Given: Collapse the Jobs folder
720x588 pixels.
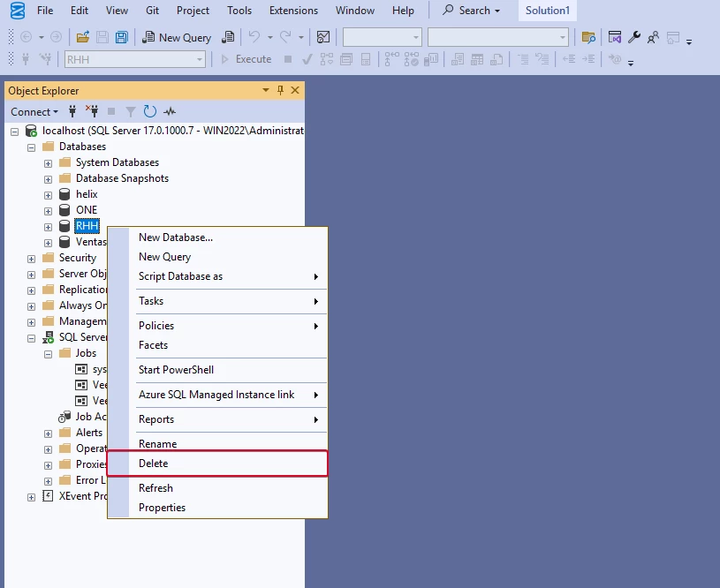Looking at the screenshot, I should click(48, 354).
